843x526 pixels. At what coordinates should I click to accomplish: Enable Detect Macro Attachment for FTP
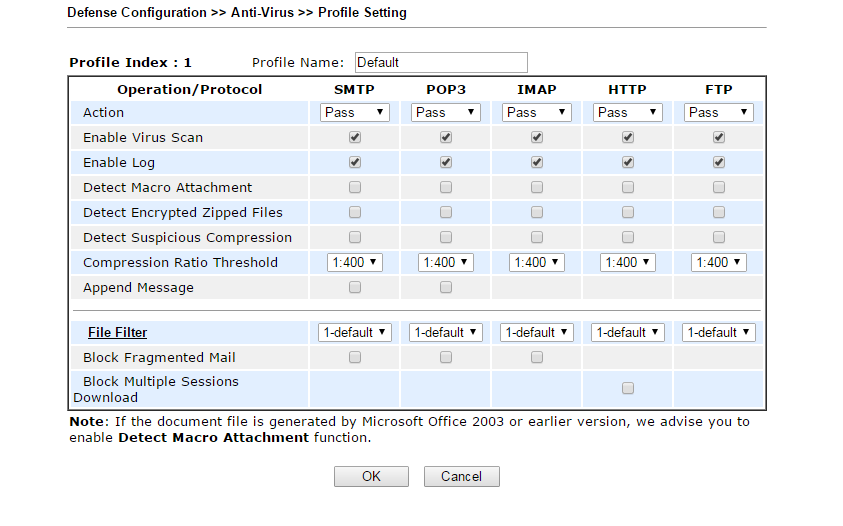(719, 187)
